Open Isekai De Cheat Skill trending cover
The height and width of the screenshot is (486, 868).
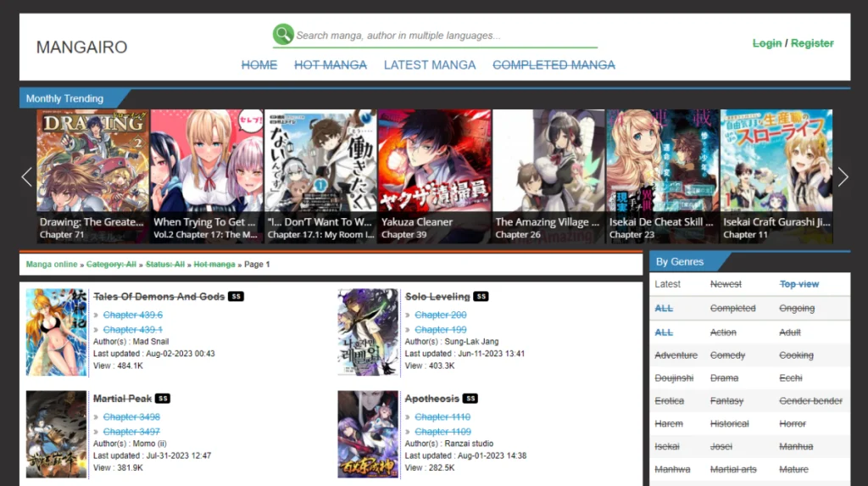(663, 176)
